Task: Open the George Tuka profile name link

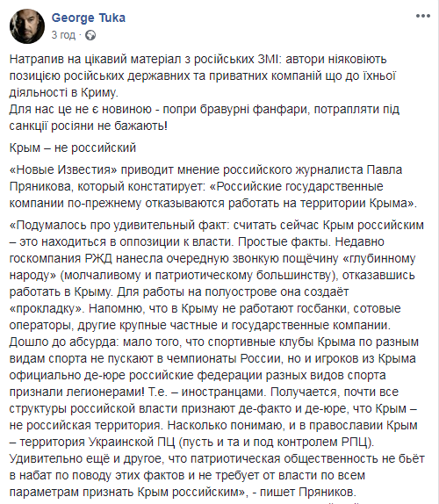Action: pos(89,18)
